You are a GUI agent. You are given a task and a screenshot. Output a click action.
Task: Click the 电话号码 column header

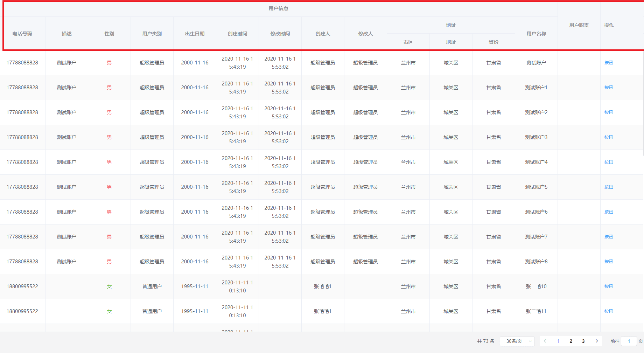22,34
